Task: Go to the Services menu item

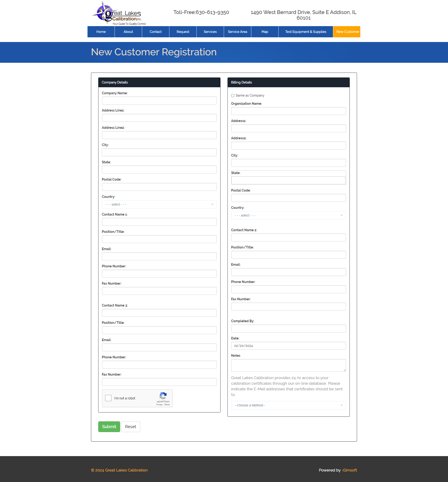Action: tap(210, 32)
